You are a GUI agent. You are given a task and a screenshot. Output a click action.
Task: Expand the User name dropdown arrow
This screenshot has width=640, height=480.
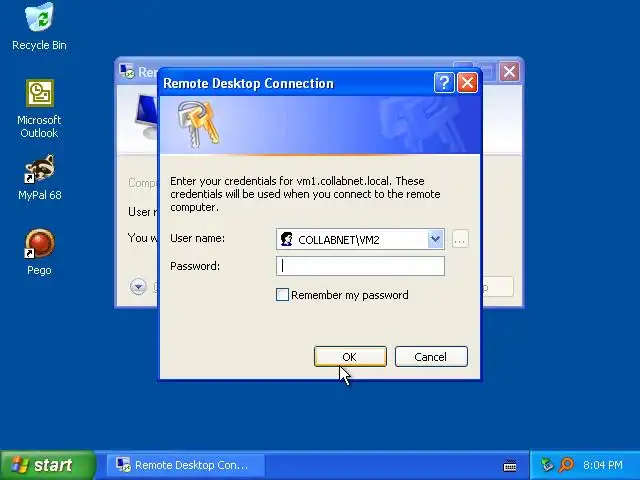(435, 239)
